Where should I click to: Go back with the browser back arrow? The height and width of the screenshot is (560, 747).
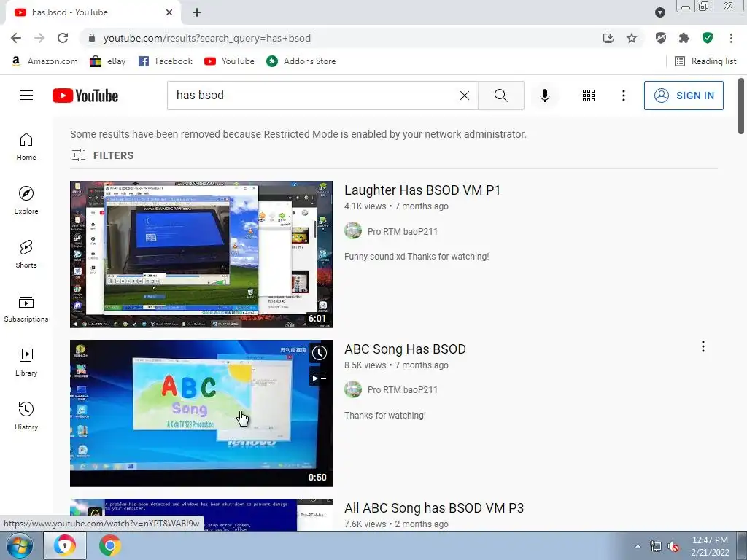coord(16,38)
